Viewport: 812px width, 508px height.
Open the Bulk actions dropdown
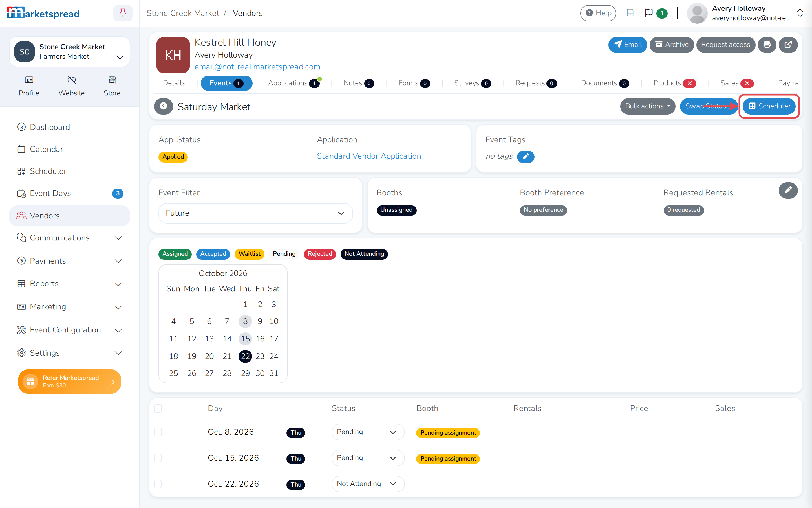coord(647,106)
